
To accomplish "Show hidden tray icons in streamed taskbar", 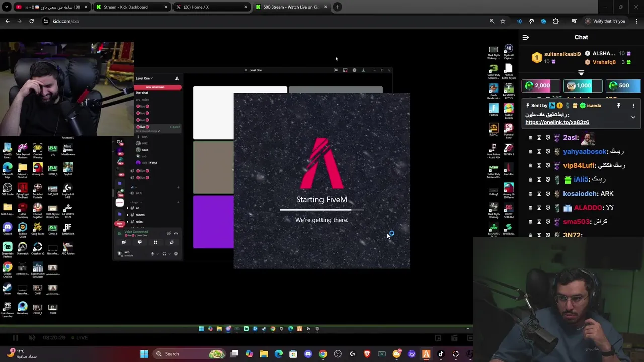I will pos(468,329).
